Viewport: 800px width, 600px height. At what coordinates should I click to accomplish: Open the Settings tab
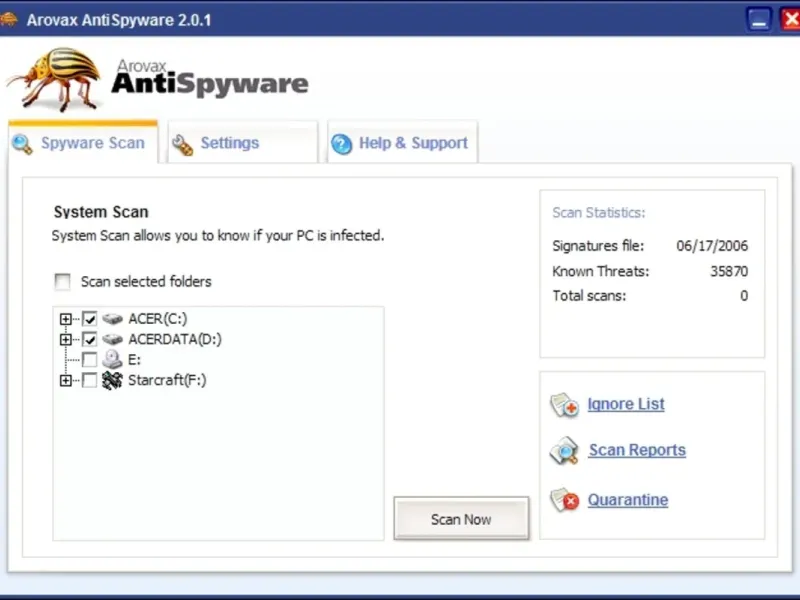coord(243,143)
